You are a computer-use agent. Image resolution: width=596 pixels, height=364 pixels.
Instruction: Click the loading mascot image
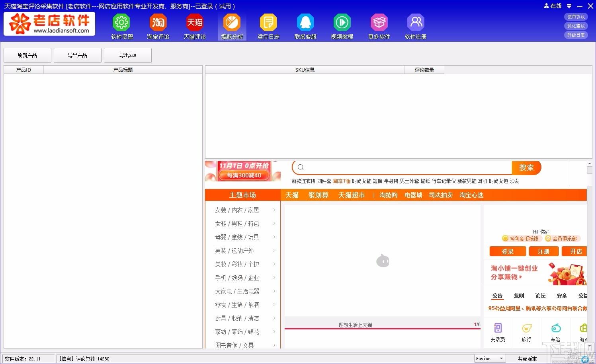(383, 261)
